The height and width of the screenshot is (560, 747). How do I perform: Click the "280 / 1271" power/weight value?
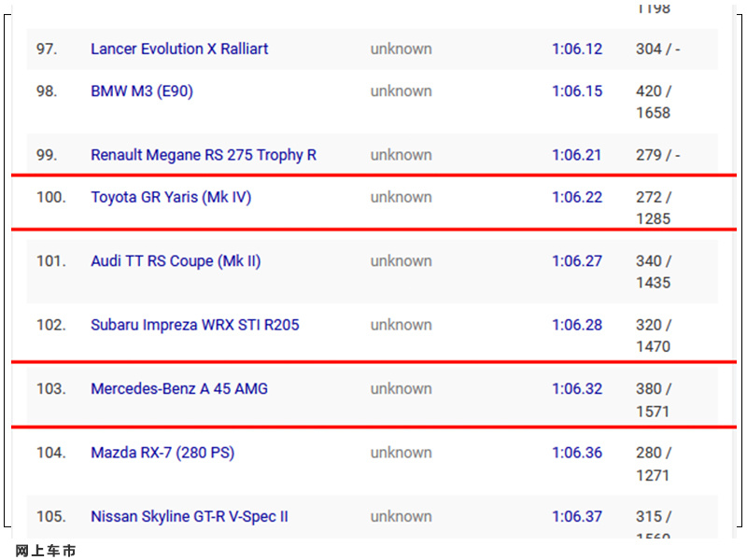point(655,464)
